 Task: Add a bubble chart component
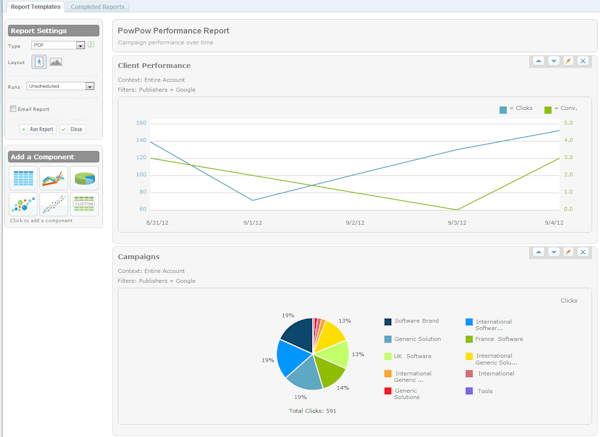23,204
